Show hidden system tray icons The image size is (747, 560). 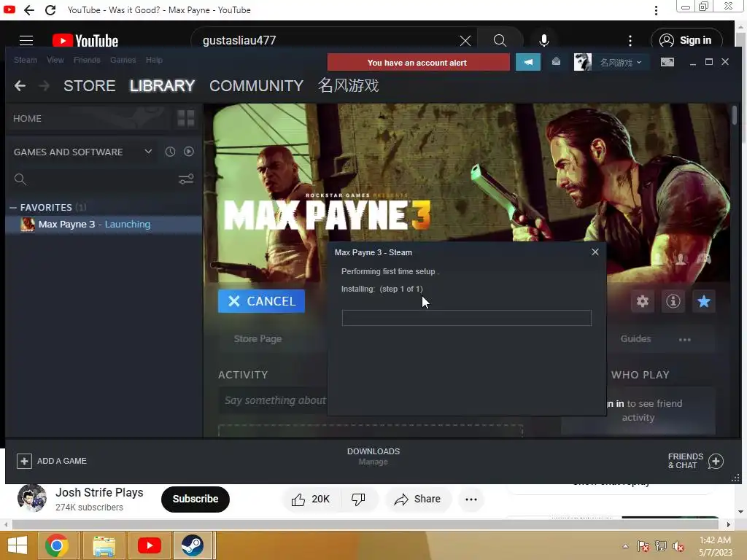tap(625, 546)
